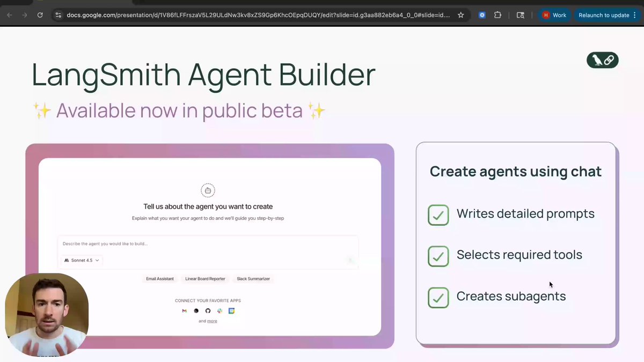Viewport: 644px width, 362px height.
Task: Go back using the browser back arrow
Action: (10, 15)
